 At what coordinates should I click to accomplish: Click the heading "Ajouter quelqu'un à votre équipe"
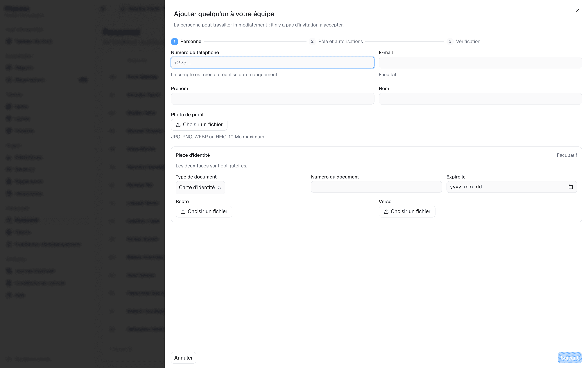point(224,14)
